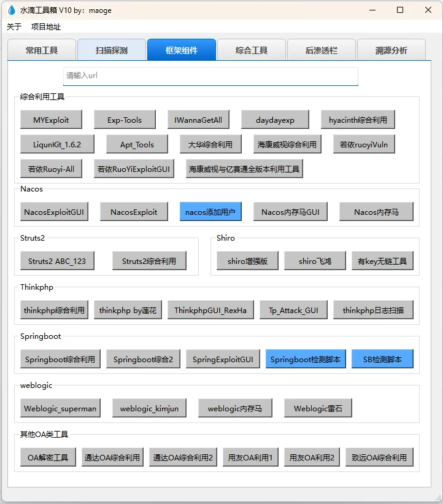Click the water drop app icon

point(12,10)
